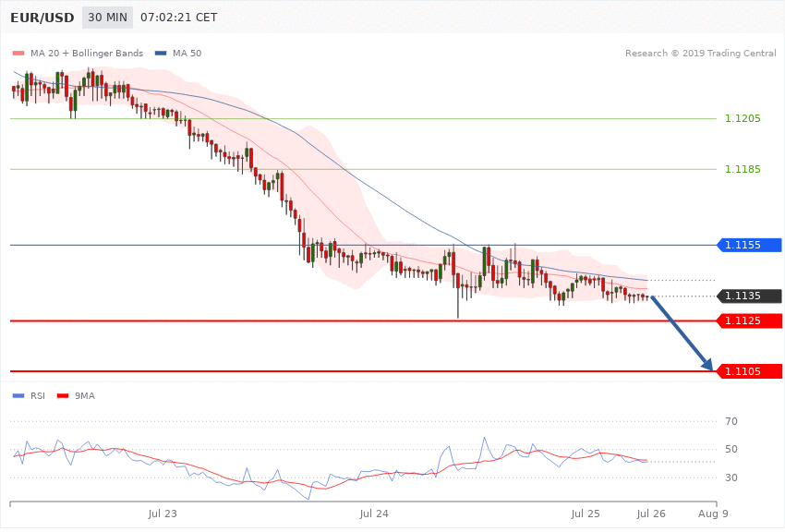Viewport: 785px width, 532px height.
Task: Click the 1.1185 resistance level label
Action: 743,169
